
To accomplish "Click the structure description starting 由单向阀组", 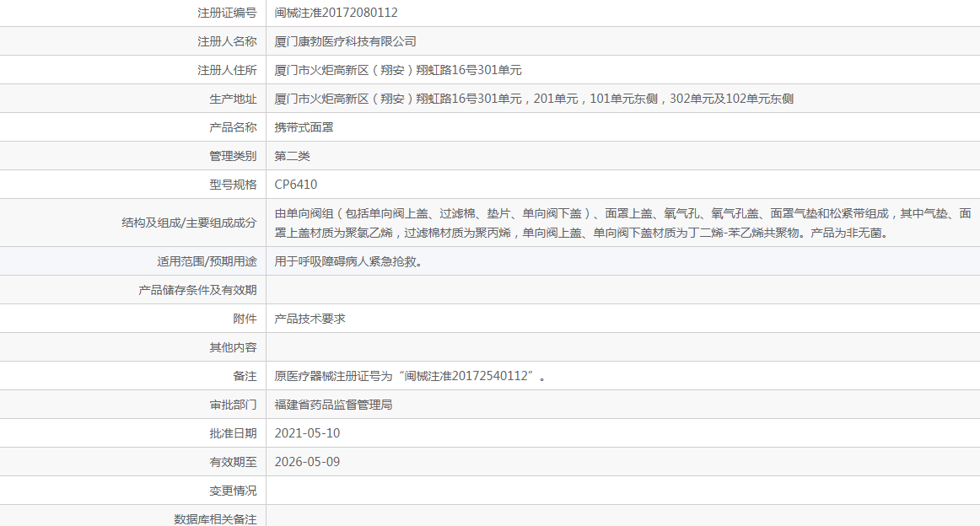I will pos(622,223).
